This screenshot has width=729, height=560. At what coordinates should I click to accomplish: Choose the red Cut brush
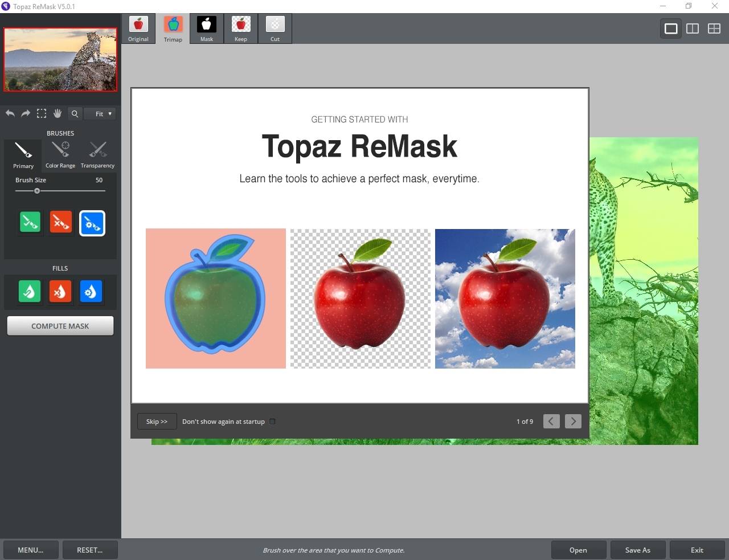pos(61,222)
